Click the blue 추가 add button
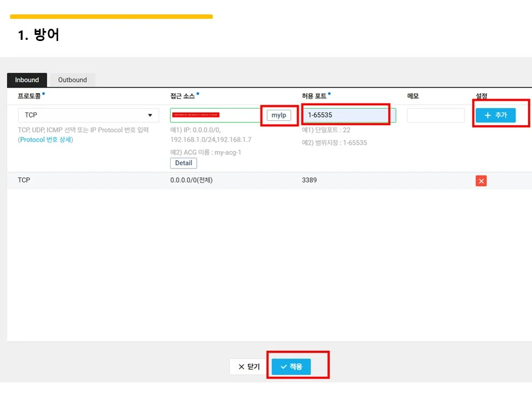Image resolution: width=532 pixels, height=399 pixels. coord(495,115)
